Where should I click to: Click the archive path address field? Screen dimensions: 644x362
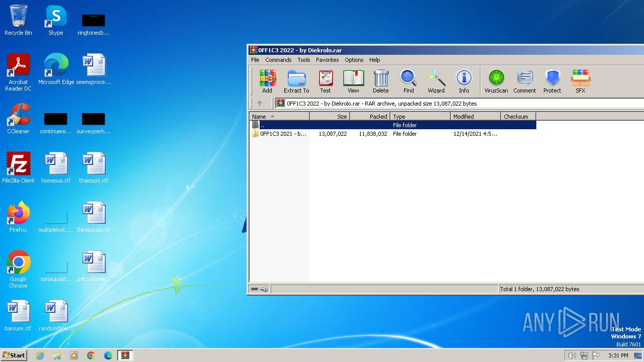click(x=459, y=103)
